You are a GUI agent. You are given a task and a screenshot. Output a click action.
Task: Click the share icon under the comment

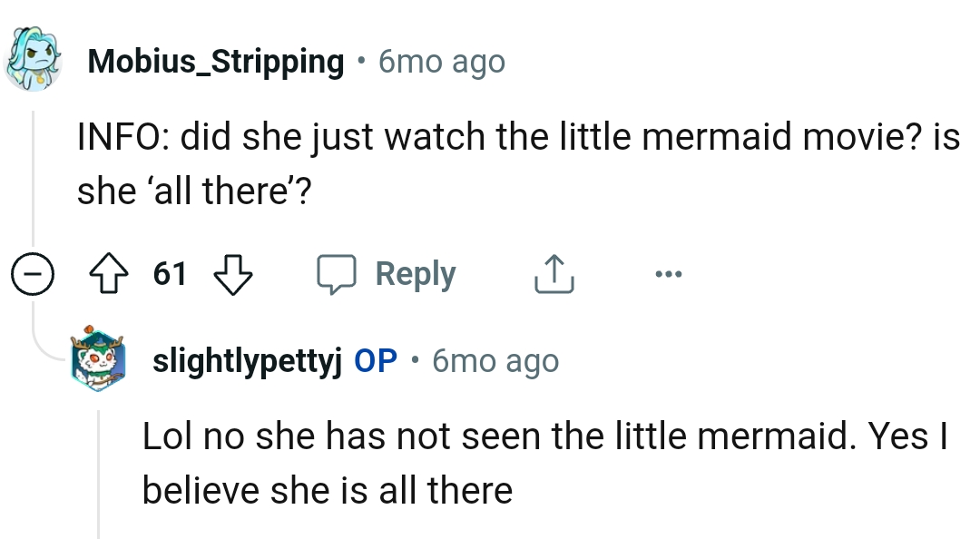click(x=554, y=273)
